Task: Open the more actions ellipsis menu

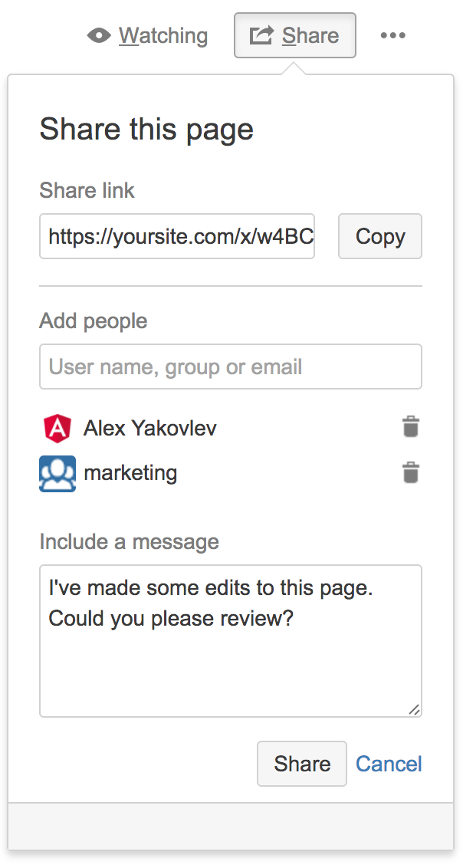Action: [393, 35]
